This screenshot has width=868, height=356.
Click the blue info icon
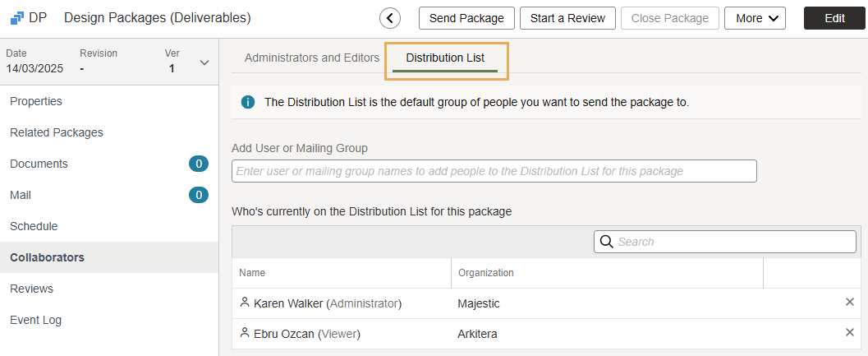click(x=247, y=103)
